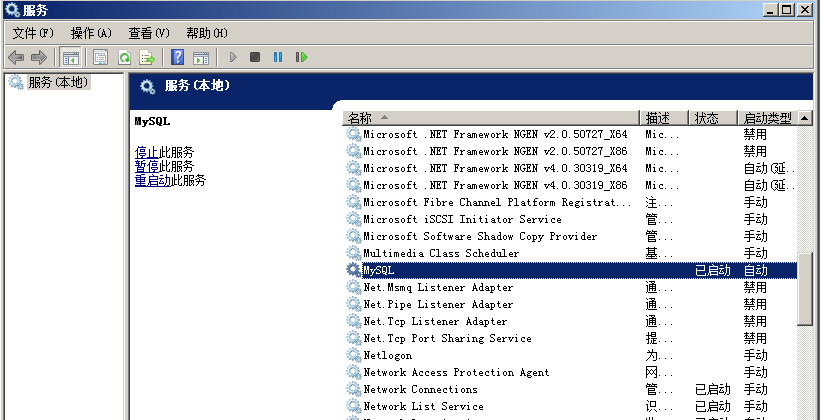The image size is (820, 420).
Task: Open the 帮助(H) menu
Action: tap(207, 33)
